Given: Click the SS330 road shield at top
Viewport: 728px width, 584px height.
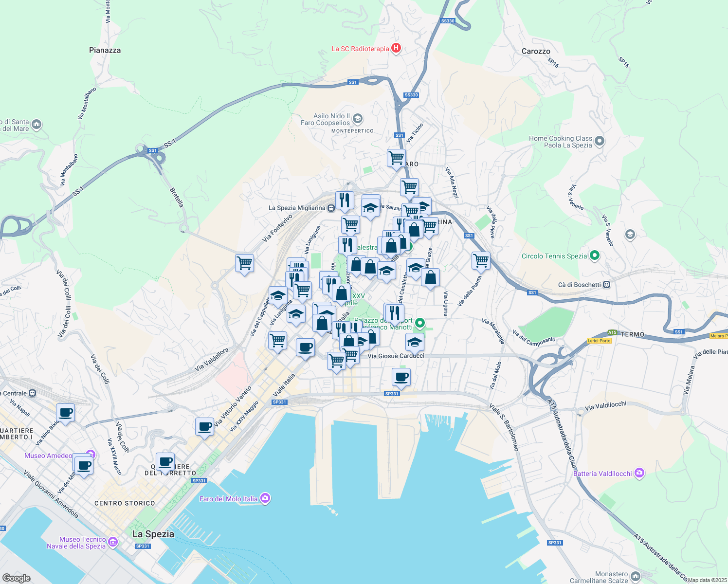Looking at the screenshot, I should click(447, 21).
